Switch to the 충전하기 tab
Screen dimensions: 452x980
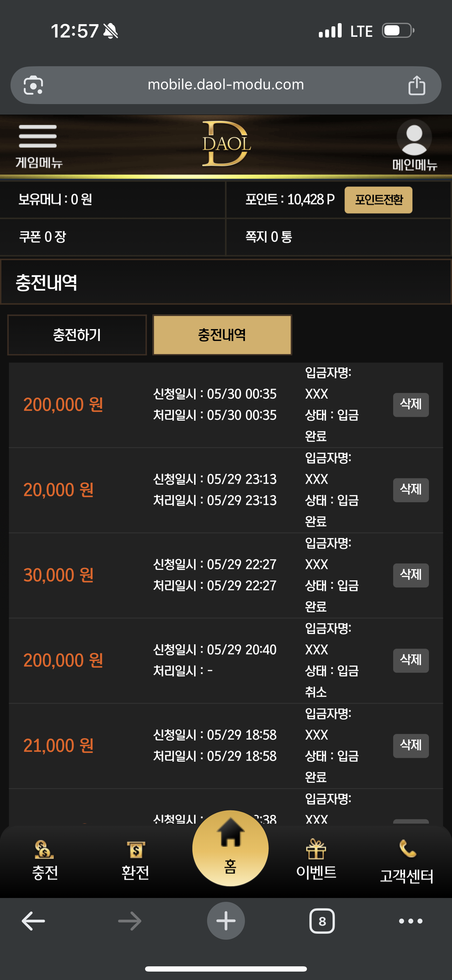(x=77, y=335)
